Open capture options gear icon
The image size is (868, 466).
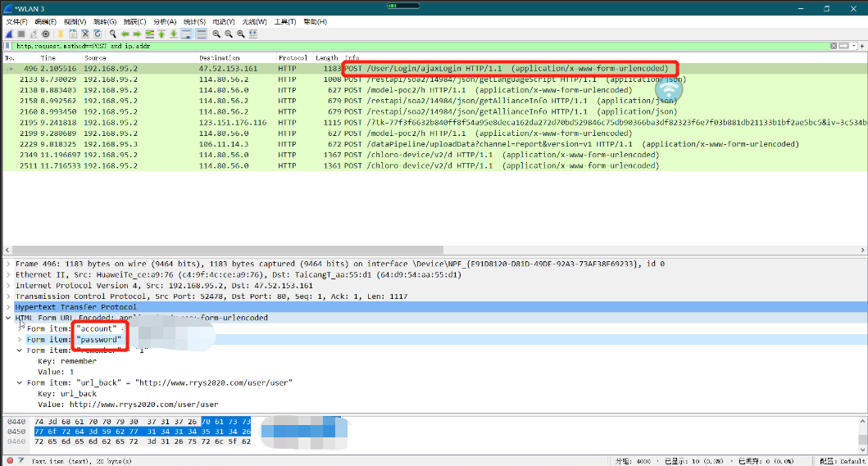click(x=45, y=34)
